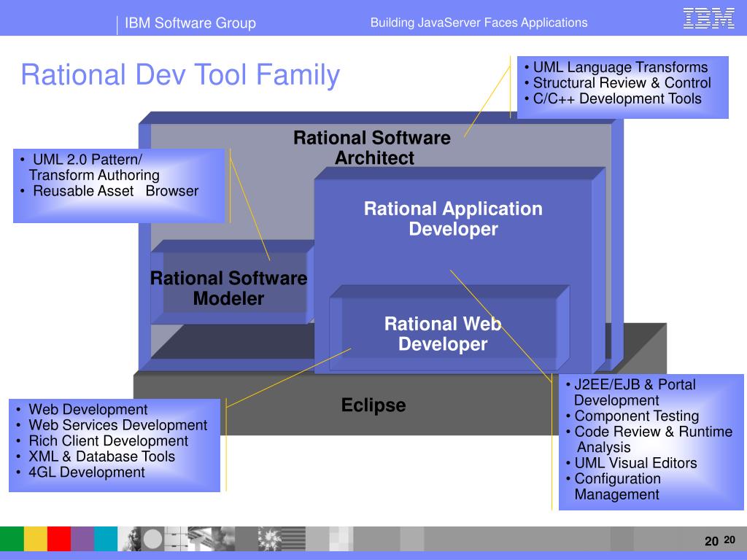Click the teal square in the footer strip

click(x=106, y=539)
